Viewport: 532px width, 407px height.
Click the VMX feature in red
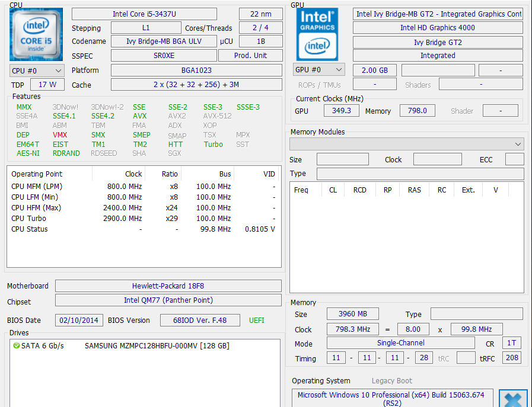[60, 135]
